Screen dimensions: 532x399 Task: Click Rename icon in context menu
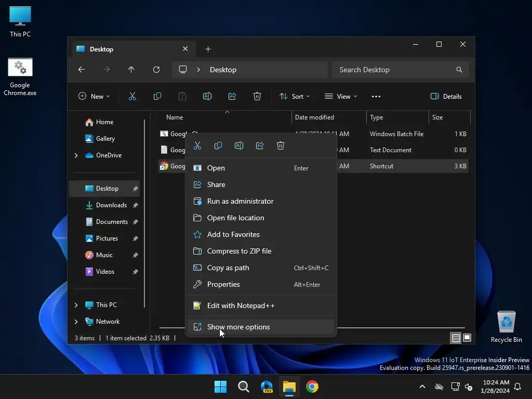coord(239,145)
